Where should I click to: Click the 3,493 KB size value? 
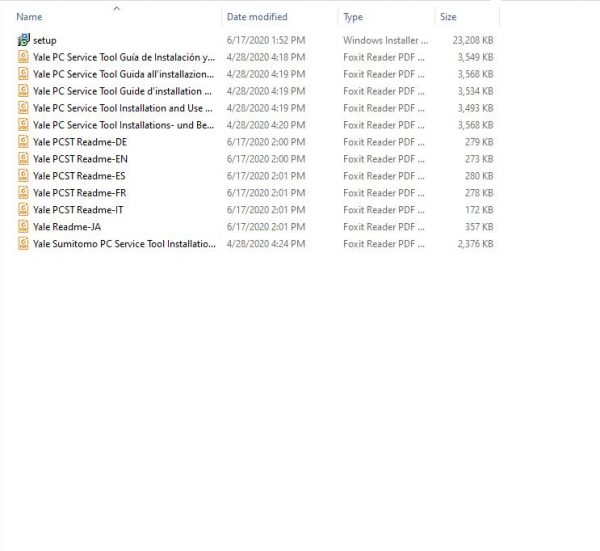coord(475,108)
